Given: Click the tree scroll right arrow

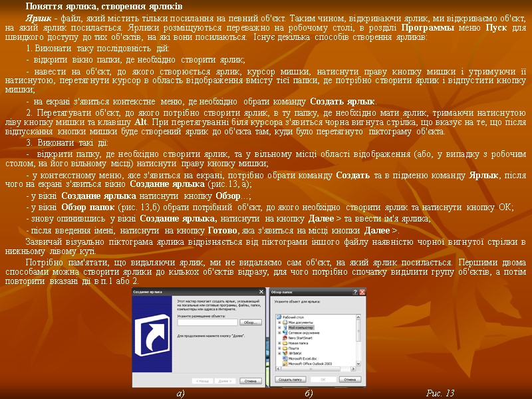Looking at the screenshot, I should tap(353, 369).
